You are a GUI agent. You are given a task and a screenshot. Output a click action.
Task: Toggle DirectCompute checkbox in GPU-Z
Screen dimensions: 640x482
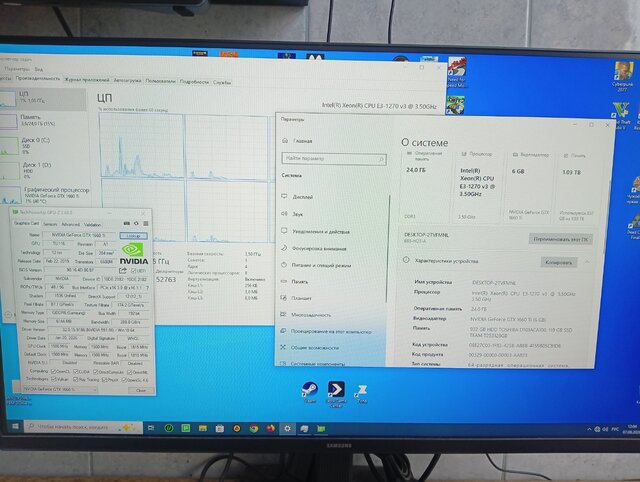[96, 372]
